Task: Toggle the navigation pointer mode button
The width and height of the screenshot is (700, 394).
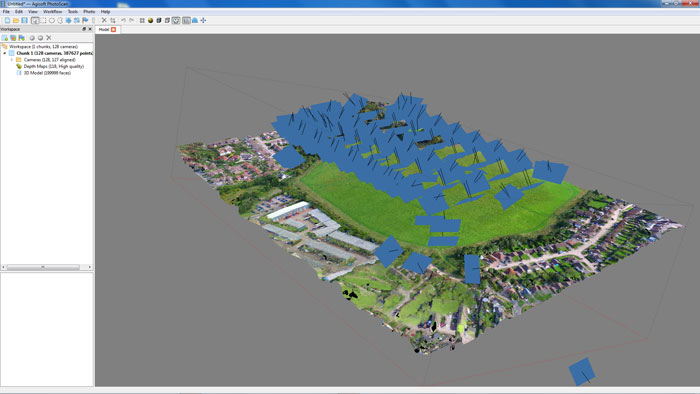Action: pos(35,21)
